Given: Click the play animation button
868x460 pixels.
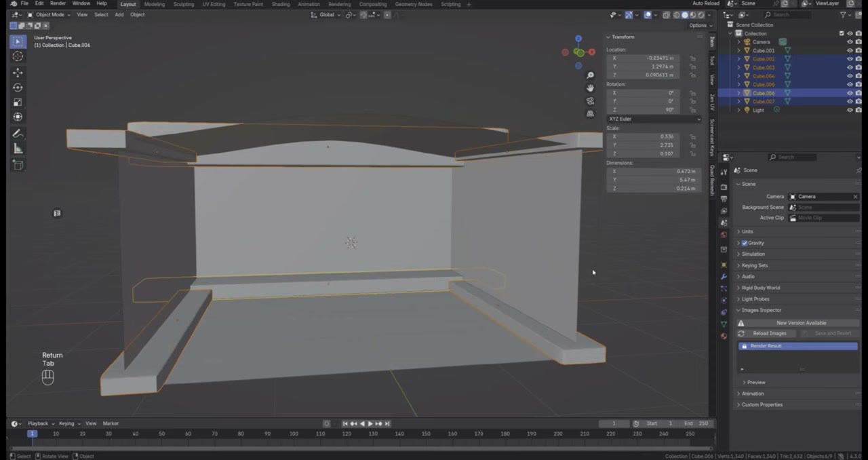Looking at the screenshot, I should pos(370,423).
